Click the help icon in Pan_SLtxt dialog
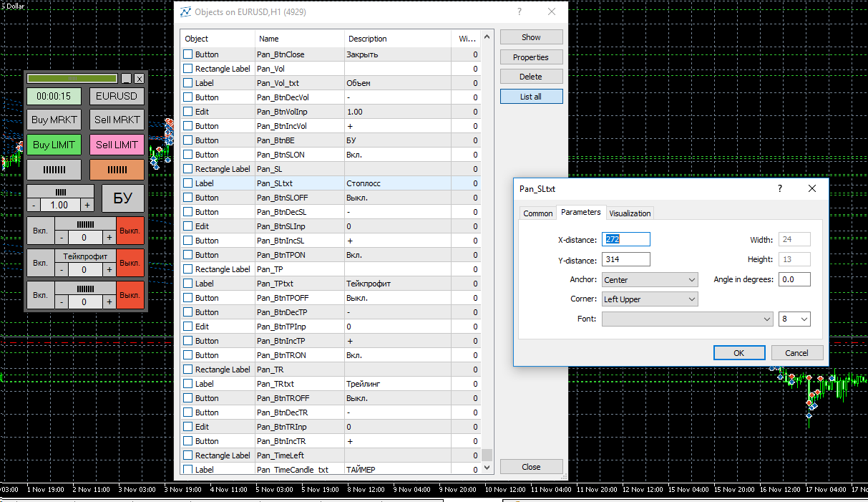The width and height of the screenshot is (868, 502). (x=780, y=188)
